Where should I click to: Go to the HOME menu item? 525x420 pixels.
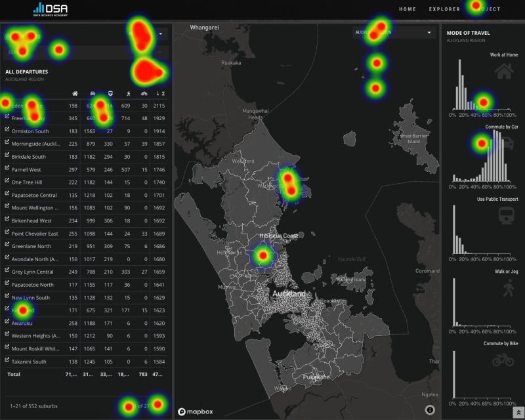pos(408,9)
